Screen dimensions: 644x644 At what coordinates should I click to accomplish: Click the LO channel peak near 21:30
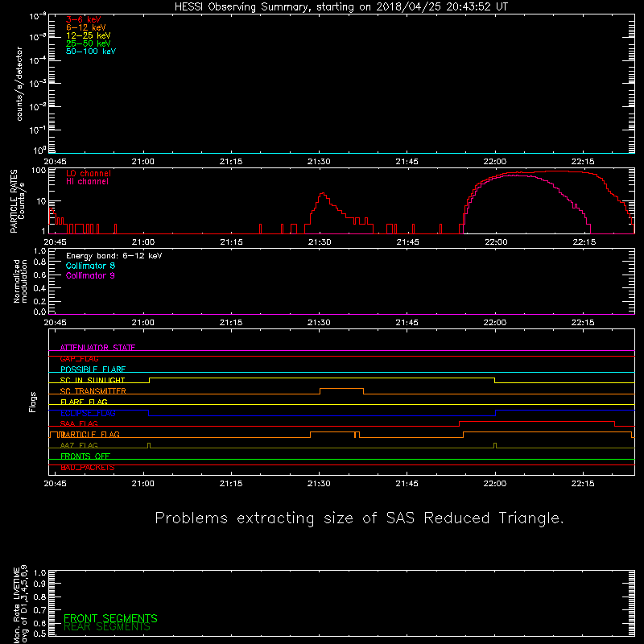pos(323,193)
